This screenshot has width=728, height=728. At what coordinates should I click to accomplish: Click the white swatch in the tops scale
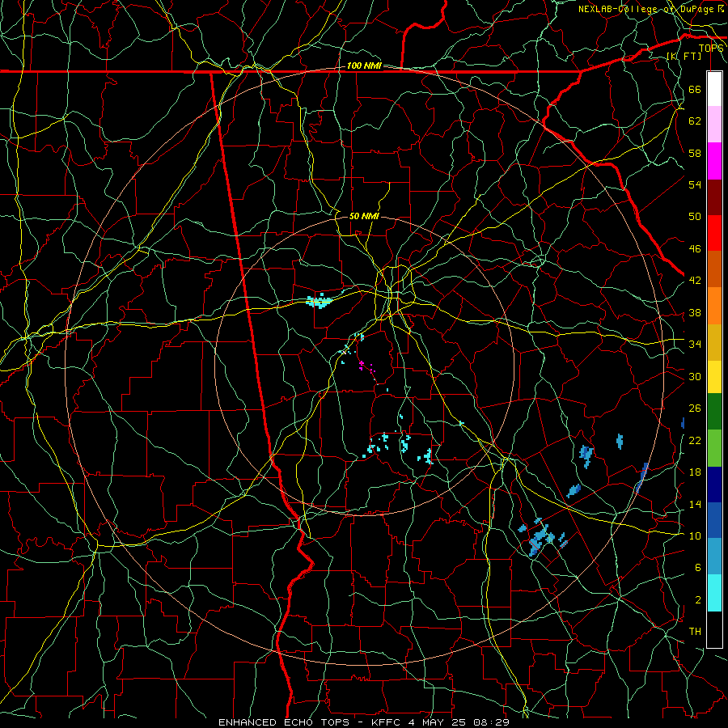(714, 89)
